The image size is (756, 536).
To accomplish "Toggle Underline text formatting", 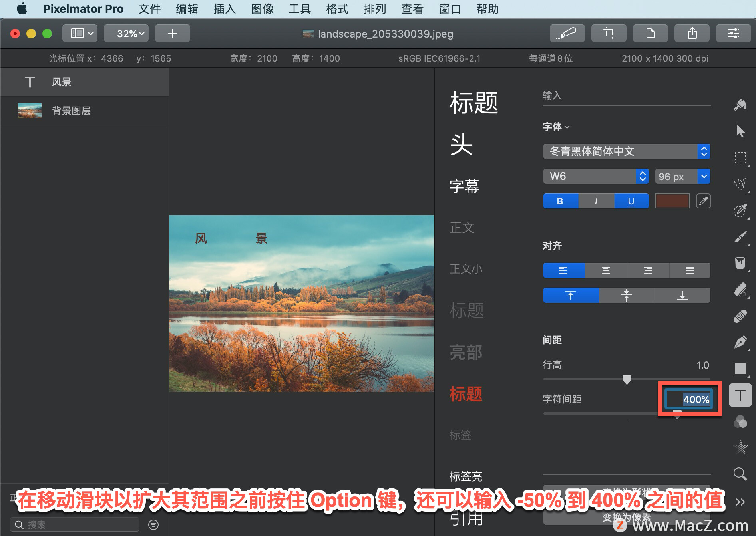I will pos(631,201).
